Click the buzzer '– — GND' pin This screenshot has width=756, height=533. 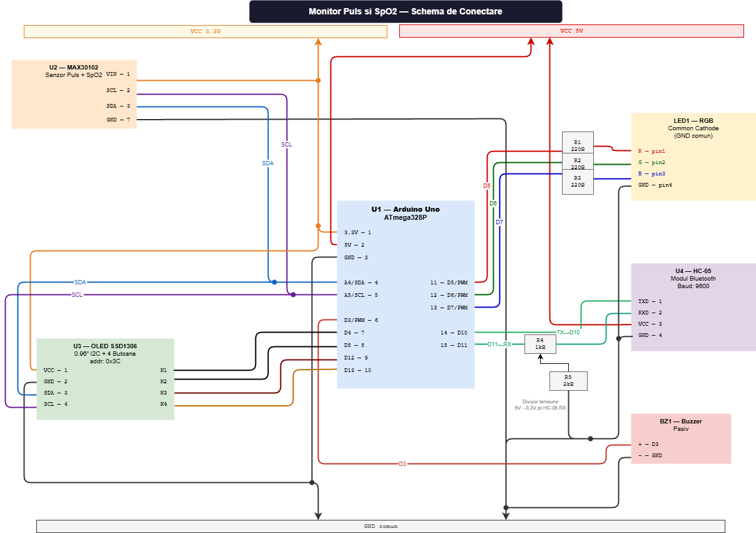(650, 455)
